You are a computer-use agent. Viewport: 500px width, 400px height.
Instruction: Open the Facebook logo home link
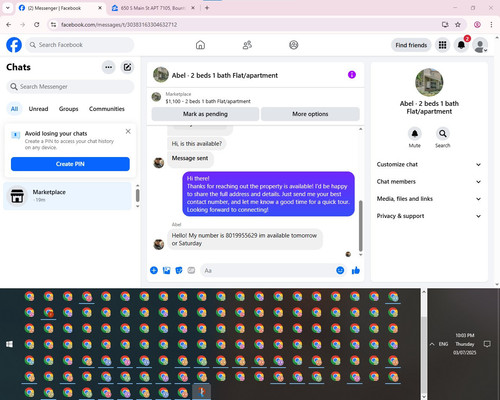tap(14, 45)
